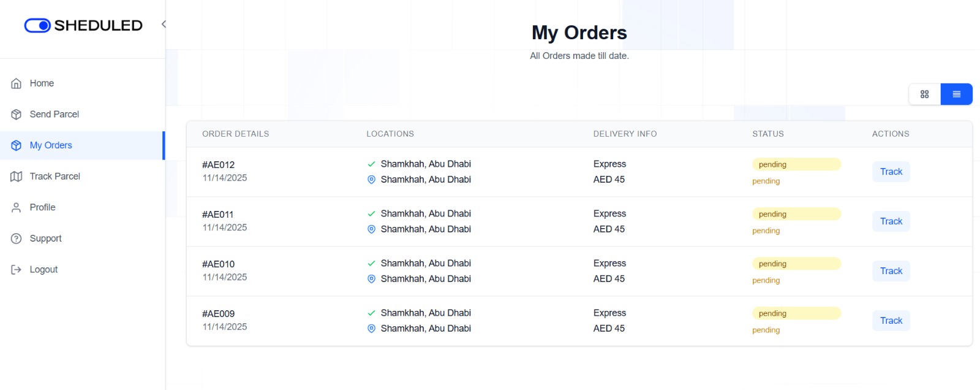Click the SHEDULED logo icon
The height and width of the screenshot is (390, 980).
coord(37,25)
